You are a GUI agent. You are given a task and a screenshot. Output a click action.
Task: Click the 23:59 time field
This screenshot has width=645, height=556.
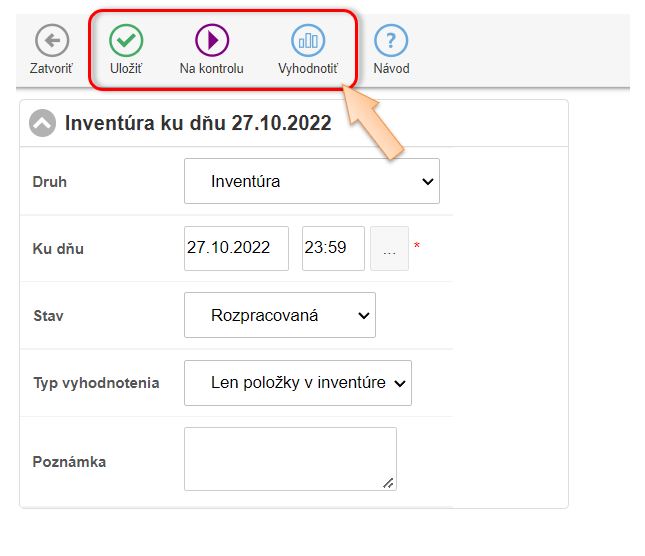[x=331, y=248]
